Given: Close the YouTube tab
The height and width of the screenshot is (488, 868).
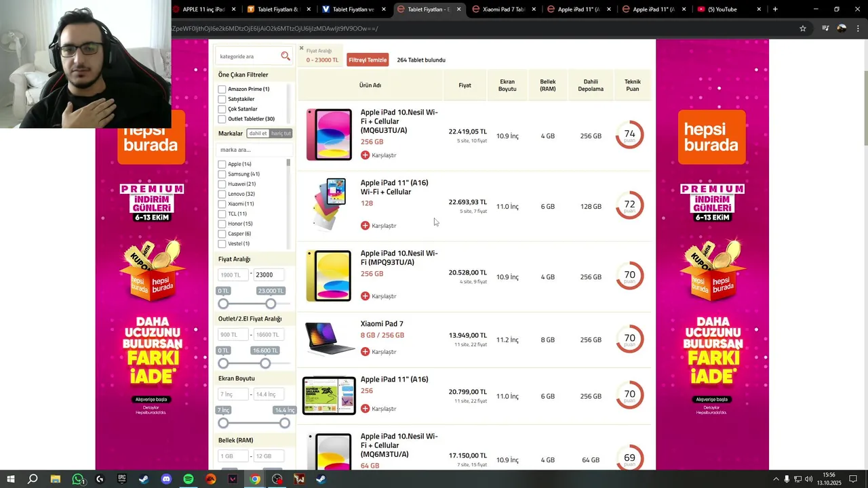Looking at the screenshot, I should pyautogui.click(x=759, y=9).
